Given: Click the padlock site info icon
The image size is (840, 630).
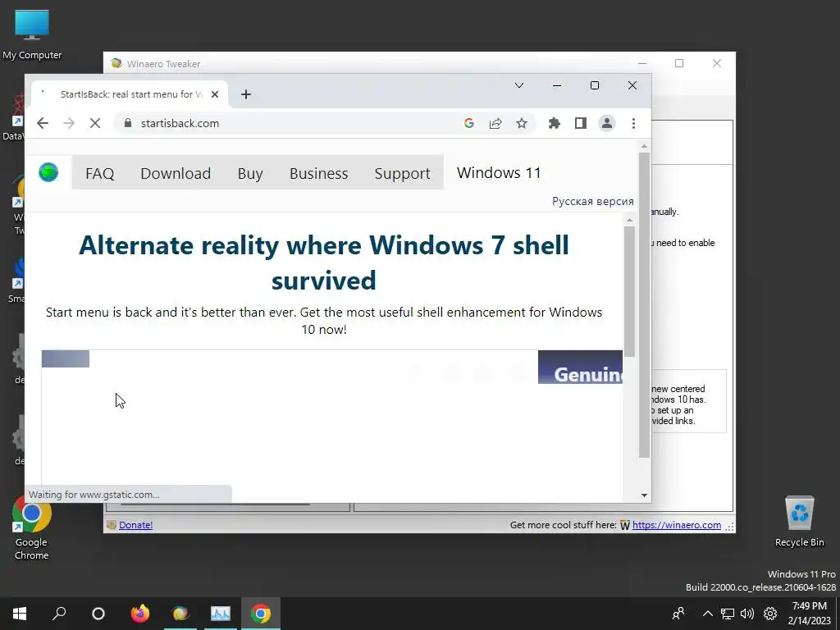Looking at the screenshot, I should (x=127, y=123).
